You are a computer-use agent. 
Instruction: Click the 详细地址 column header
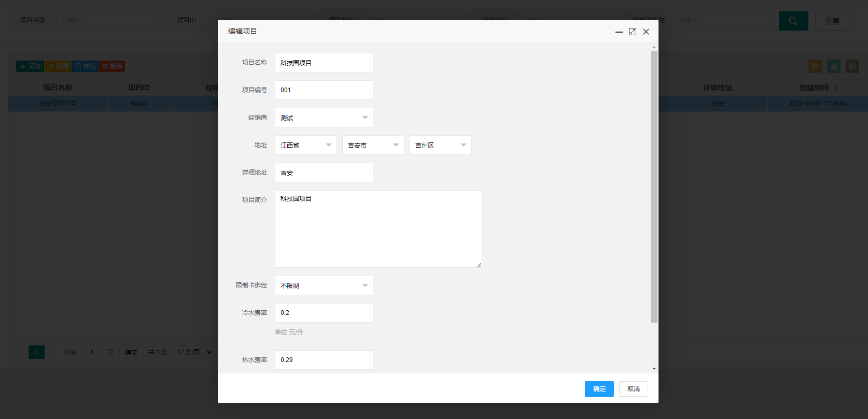718,88
